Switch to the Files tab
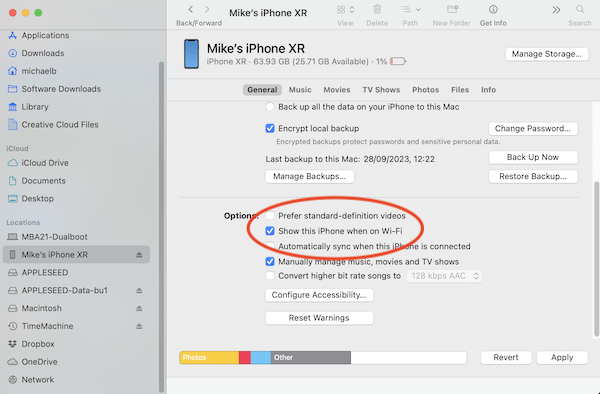This screenshot has width=600, height=394. [460, 90]
